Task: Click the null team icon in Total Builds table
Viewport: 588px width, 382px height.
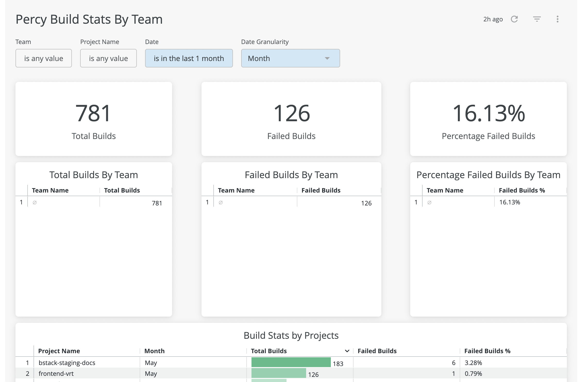Action: click(x=35, y=203)
